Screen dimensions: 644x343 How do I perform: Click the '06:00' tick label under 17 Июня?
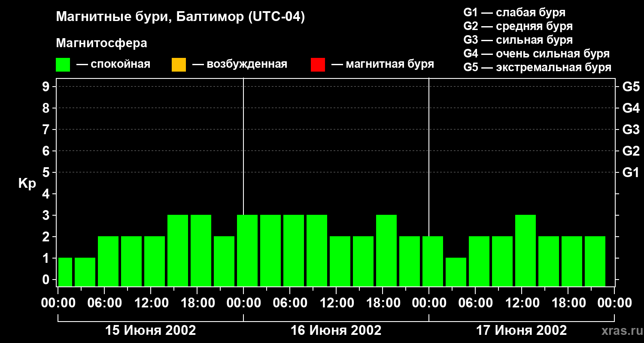(x=475, y=303)
